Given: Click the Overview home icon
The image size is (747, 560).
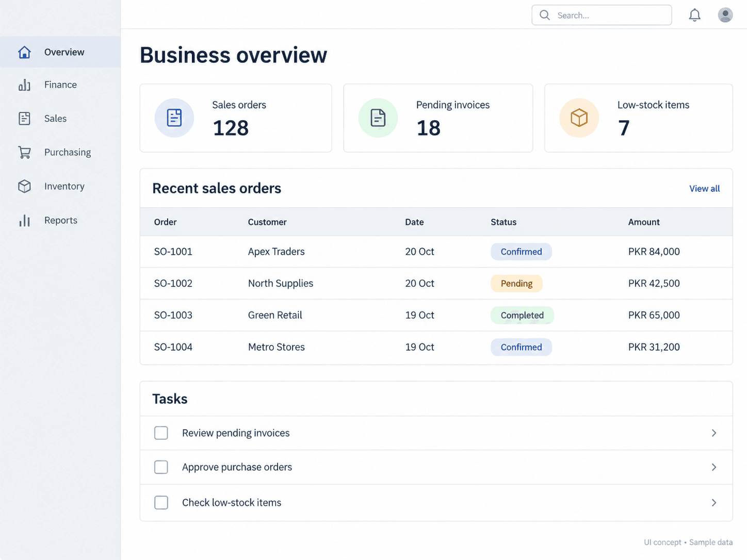Looking at the screenshot, I should (x=24, y=52).
